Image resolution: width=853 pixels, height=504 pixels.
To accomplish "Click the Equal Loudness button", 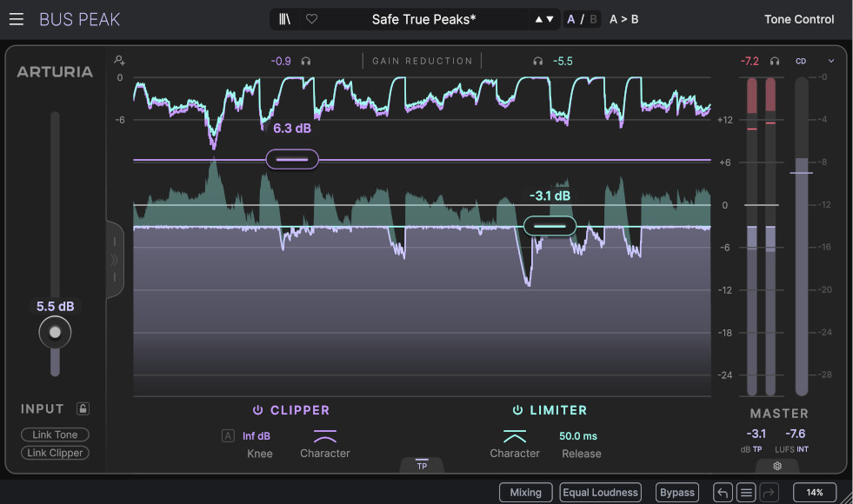I will click(x=600, y=492).
